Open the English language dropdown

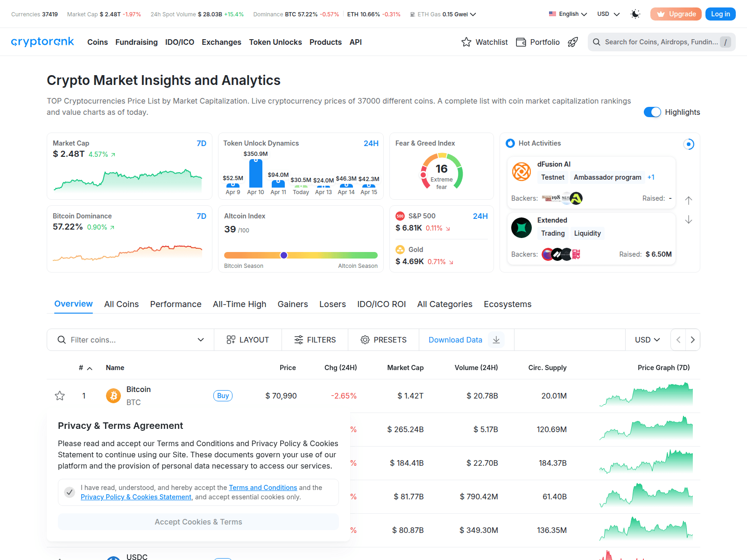(x=568, y=14)
